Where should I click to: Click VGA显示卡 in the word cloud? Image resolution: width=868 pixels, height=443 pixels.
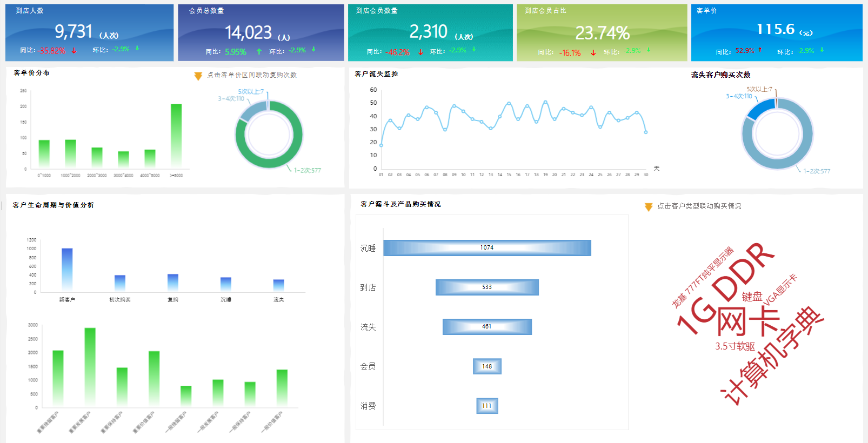pyautogui.click(x=780, y=290)
